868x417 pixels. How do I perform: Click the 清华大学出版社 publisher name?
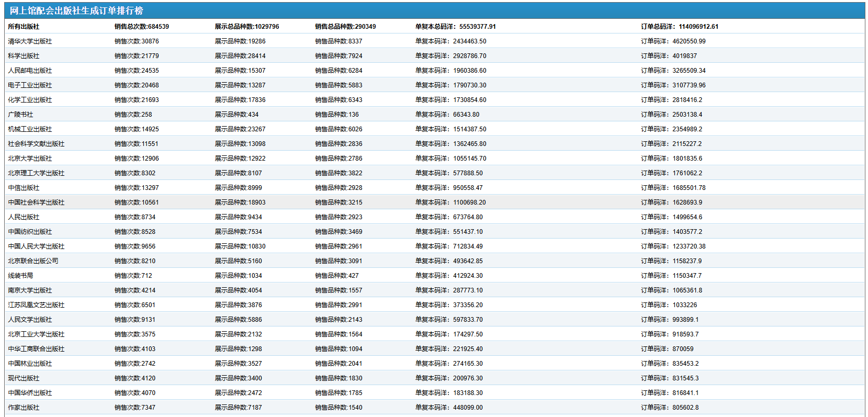[30, 41]
